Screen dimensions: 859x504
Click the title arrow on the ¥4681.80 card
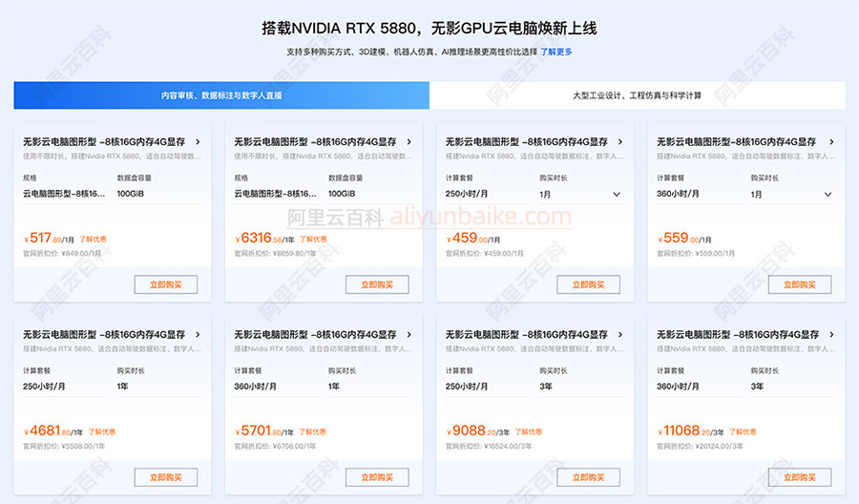pos(198,335)
